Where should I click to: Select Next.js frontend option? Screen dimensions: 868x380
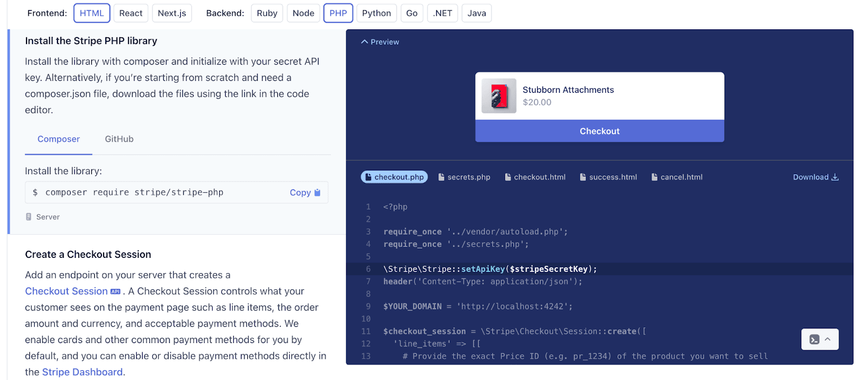click(172, 13)
